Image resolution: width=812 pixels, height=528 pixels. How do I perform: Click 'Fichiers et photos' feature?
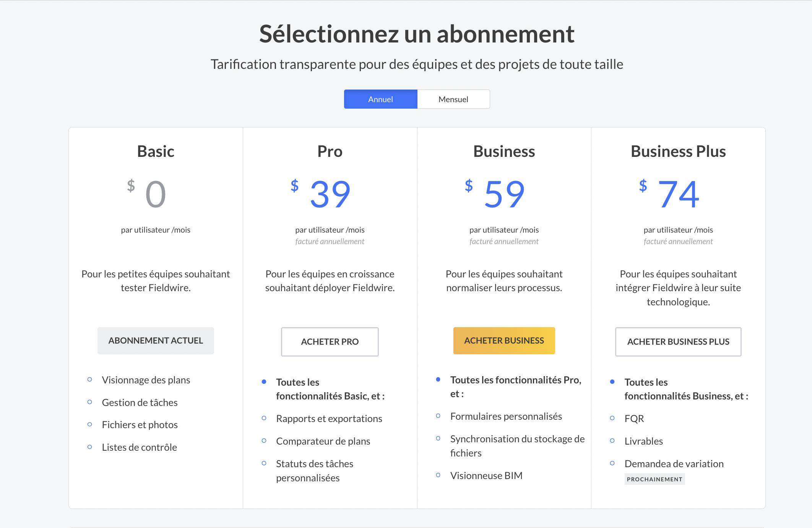(x=140, y=425)
